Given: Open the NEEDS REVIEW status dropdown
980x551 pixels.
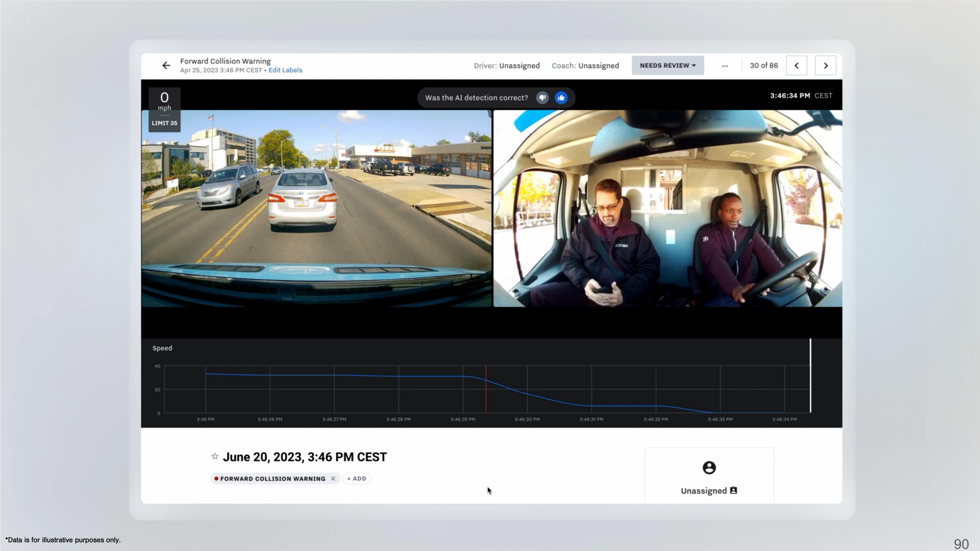Looking at the screenshot, I should pyautogui.click(x=668, y=65).
